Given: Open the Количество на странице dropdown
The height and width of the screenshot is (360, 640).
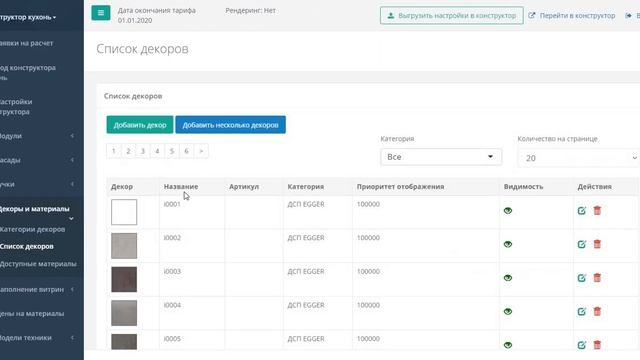Looking at the screenshot, I should click(x=579, y=158).
